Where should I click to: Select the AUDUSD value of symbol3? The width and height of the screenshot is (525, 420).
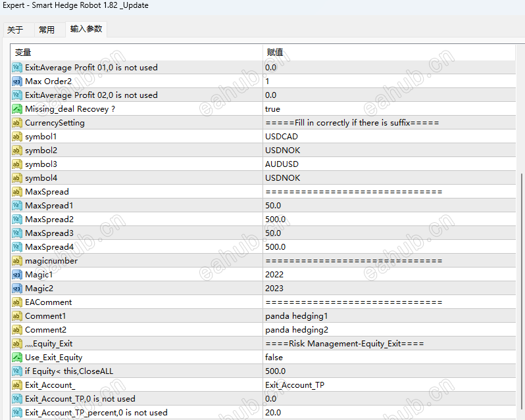tap(282, 164)
